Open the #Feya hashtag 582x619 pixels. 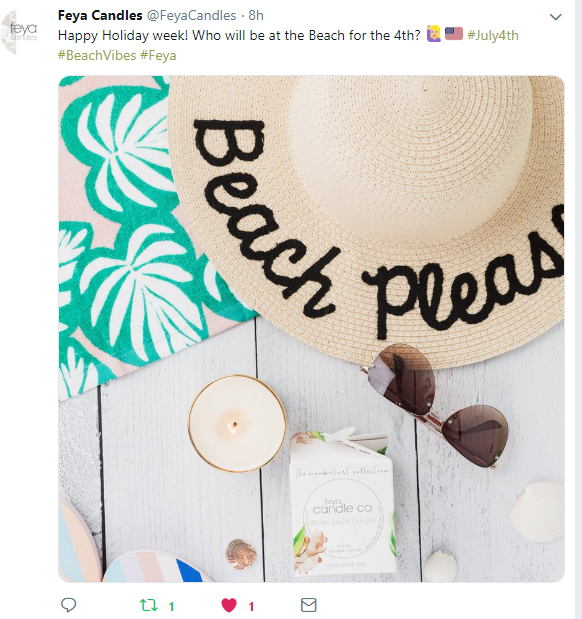click(x=158, y=55)
